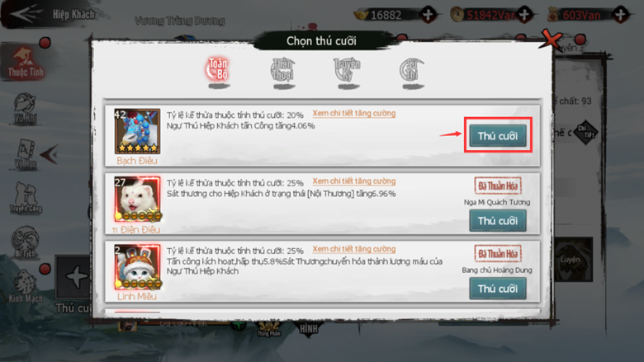644x362 pixels.
Task: Select the Truyền Kỳ filter tab
Action: 348,72
